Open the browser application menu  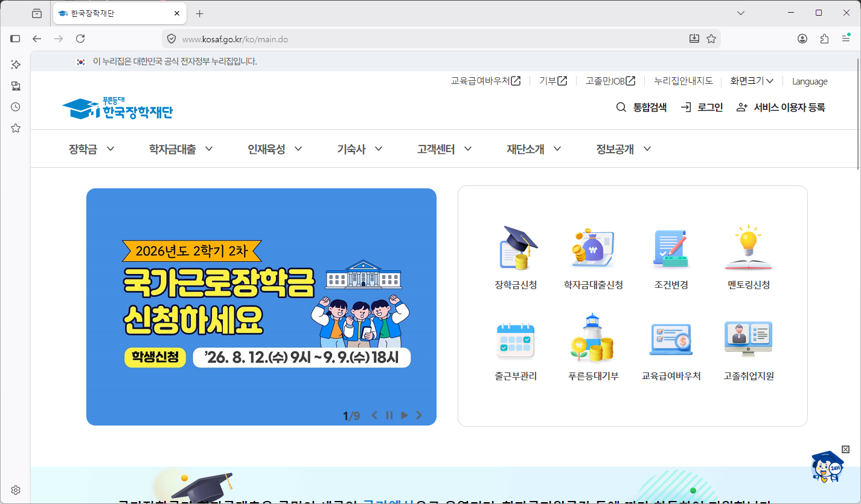(846, 39)
